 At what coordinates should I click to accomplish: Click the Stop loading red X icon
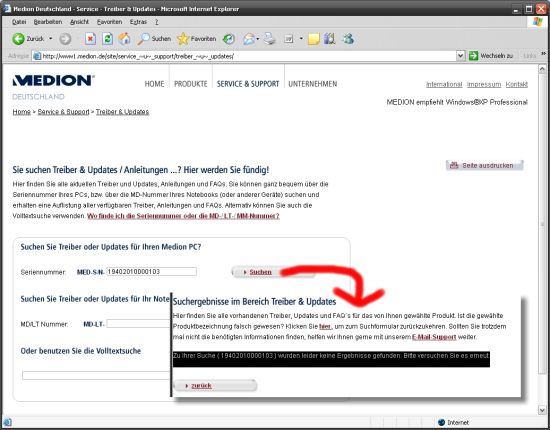pyautogui.click(x=90, y=39)
